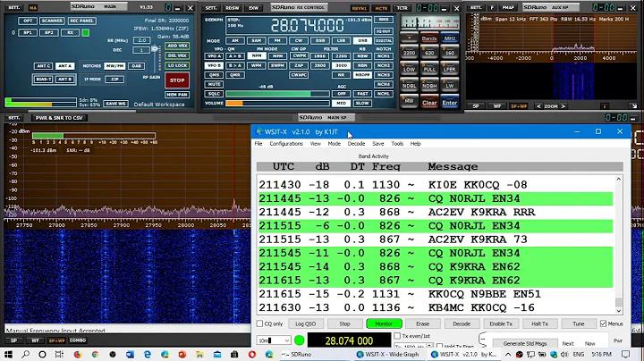Open Firefox from the taskbar
This screenshot has width=644, height=361.
pos(78,354)
